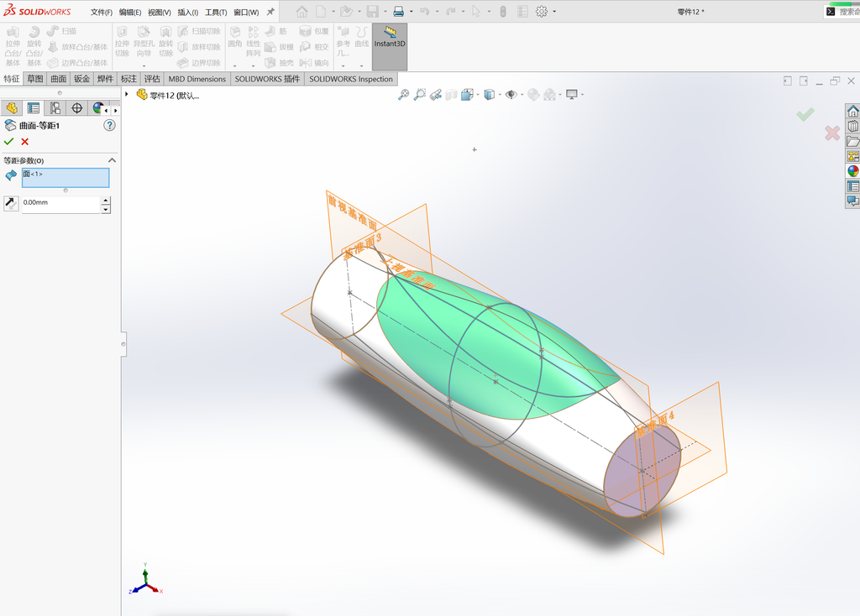This screenshot has width=860, height=616.
Task: Click the Home icon in top toolbar
Action: 302,12
